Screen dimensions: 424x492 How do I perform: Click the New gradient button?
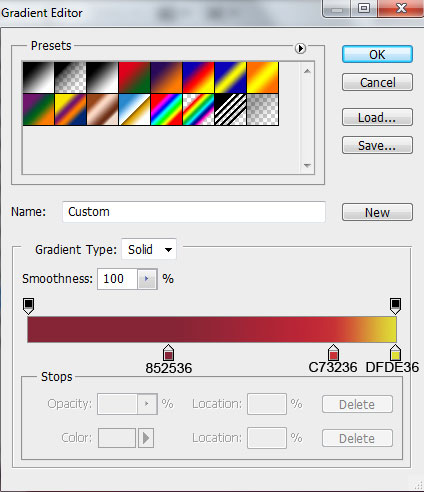pos(377,212)
